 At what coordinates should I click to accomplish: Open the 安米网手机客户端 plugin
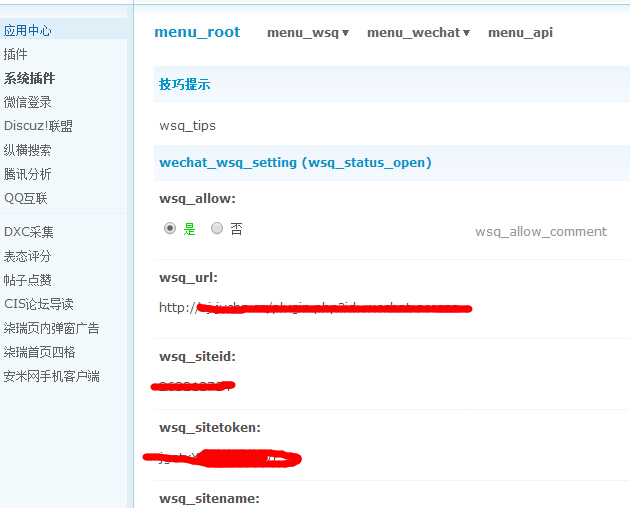(51, 376)
